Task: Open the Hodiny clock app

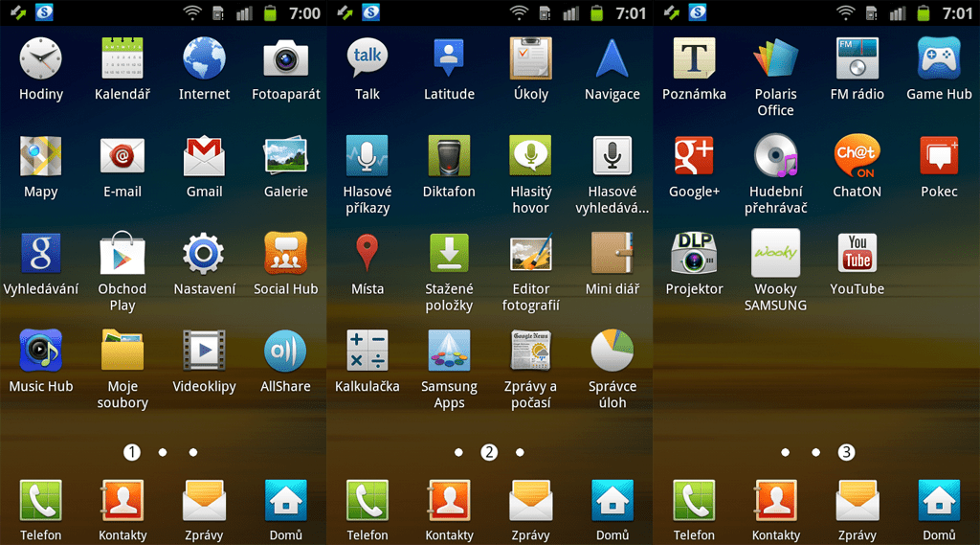Action: (x=40, y=58)
